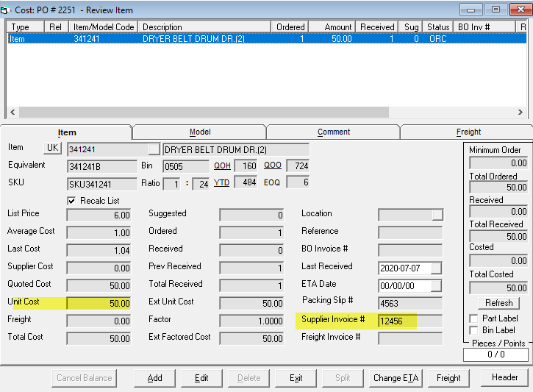Open the Item code lookup button

[x=154, y=149]
